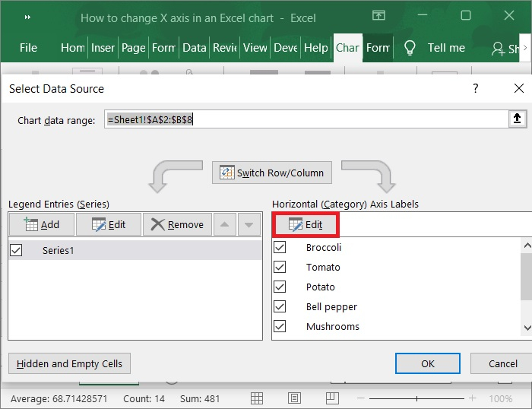Click the Switch Row/Column button
This screenshot has width=532, height=409.
click(272, 173)
